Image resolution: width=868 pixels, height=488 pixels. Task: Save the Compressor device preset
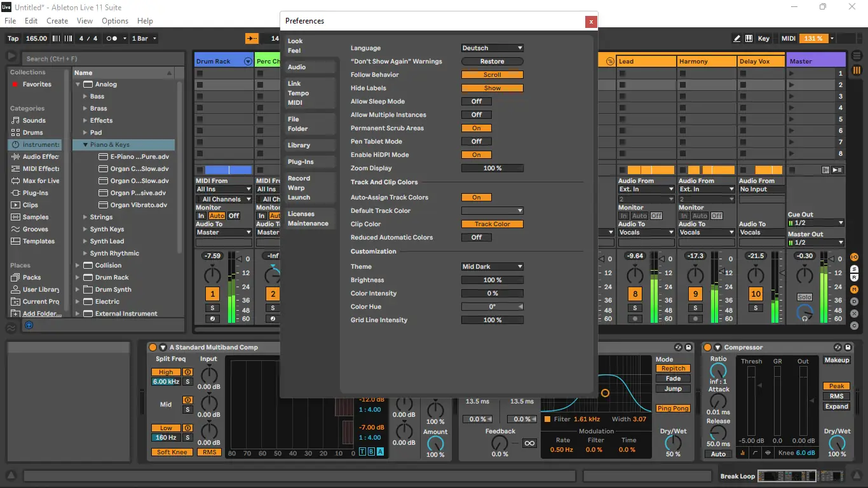click(x=848, y=348)
